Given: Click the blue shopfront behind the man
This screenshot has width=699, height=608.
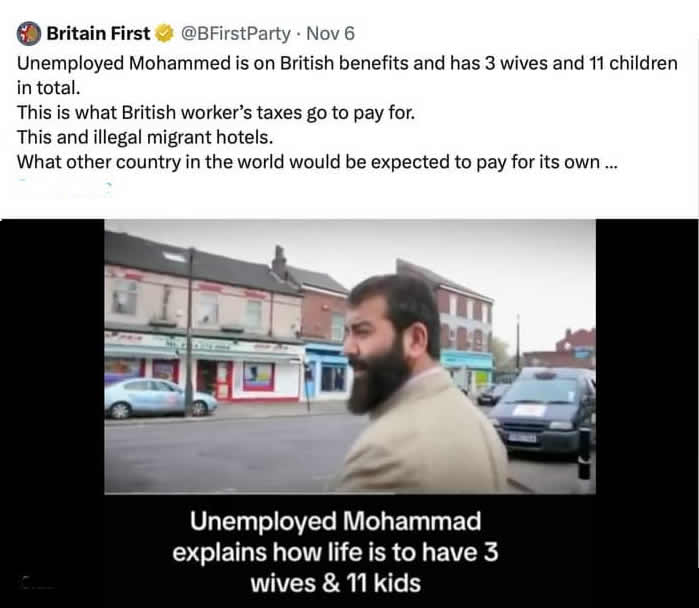Looking at the screenshot, I should click(328, 372).
